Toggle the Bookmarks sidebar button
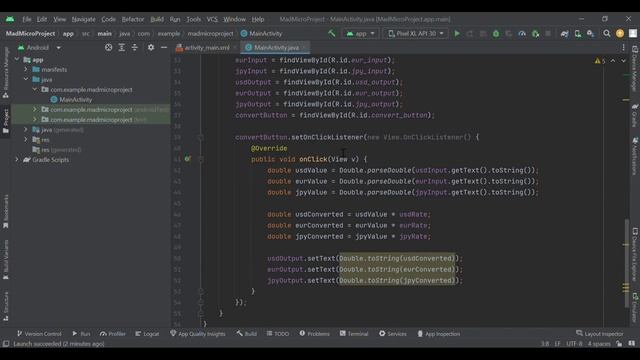This screenshot has height=360, width=640. click(6, 211)
